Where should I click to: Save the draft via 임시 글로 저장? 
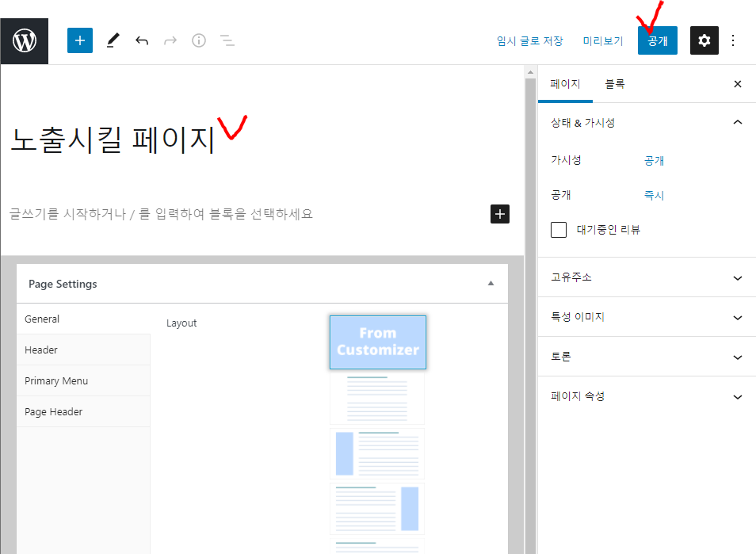(530, 41)
